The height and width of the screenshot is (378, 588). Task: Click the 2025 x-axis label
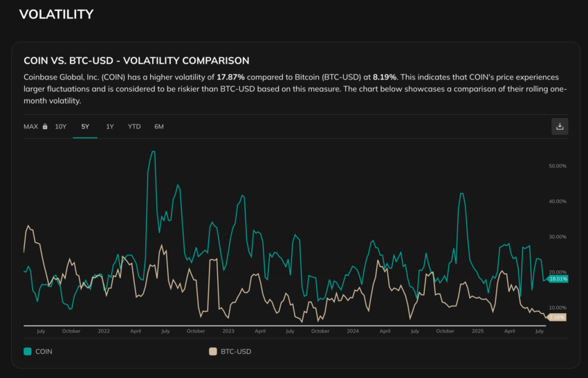pos(478,331)
